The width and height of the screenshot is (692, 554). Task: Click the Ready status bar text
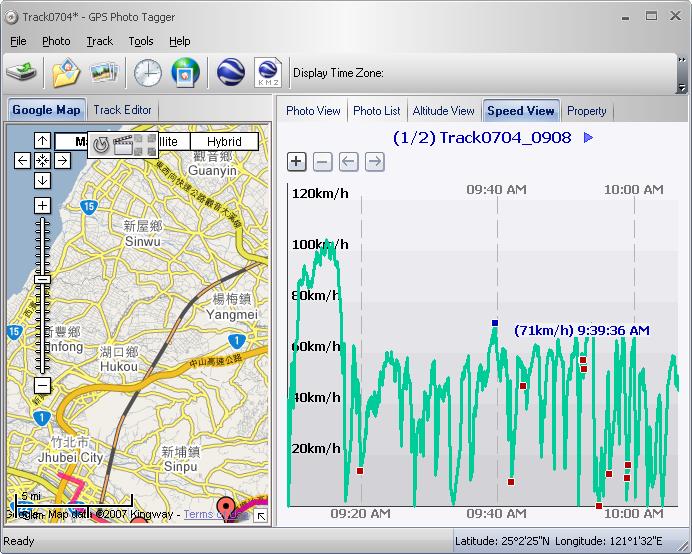tap(19, 541)
